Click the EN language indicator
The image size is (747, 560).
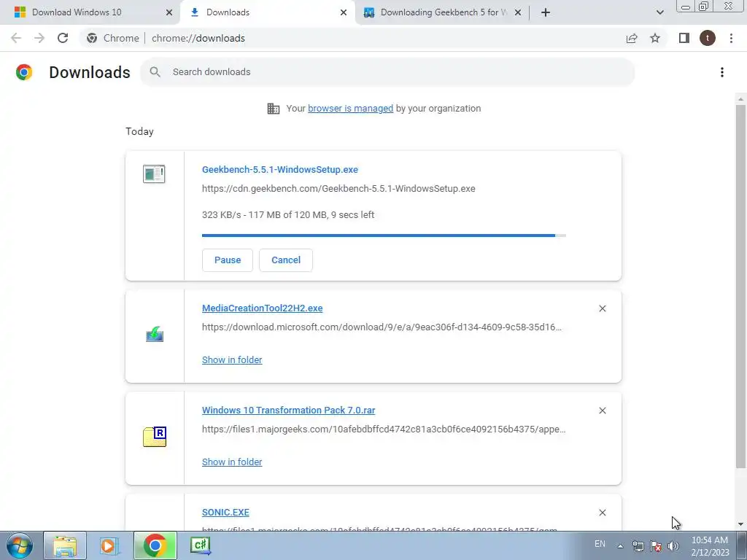click(600, 544)
